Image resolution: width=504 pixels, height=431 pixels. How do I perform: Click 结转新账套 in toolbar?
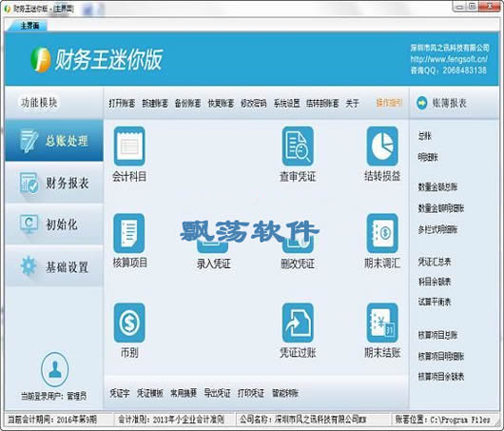tap(322, 104)
